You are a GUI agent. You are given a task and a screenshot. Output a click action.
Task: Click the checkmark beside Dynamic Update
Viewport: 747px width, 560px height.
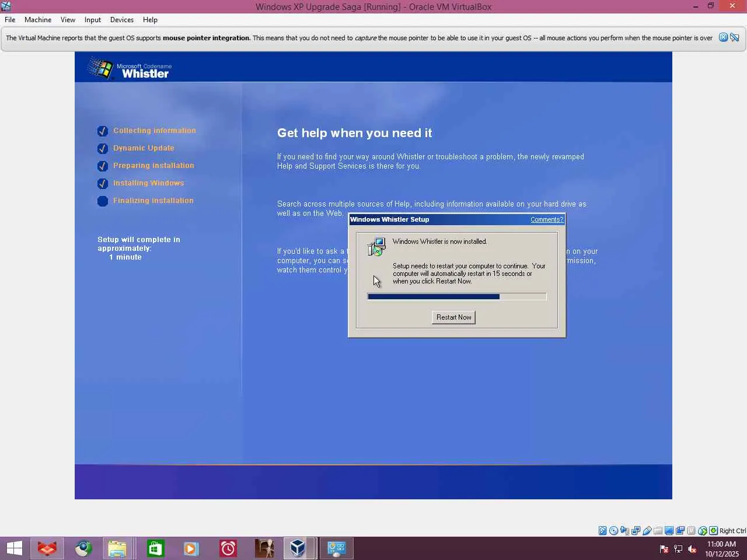(x=103, y=149)
